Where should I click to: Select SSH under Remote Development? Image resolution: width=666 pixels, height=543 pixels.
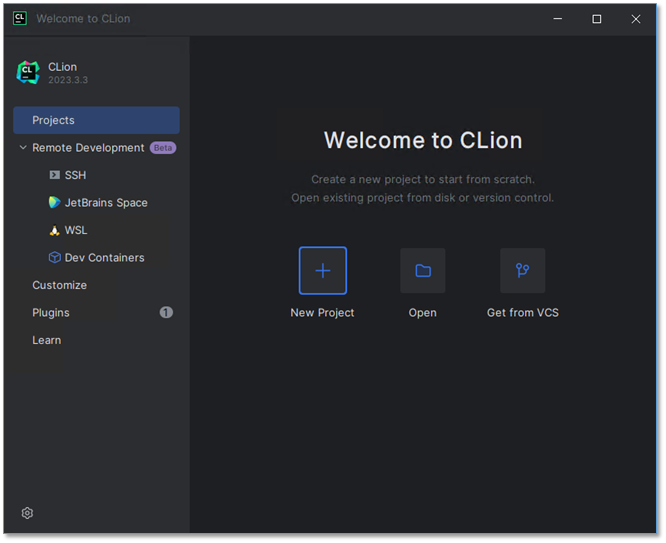tap(96, 175)
